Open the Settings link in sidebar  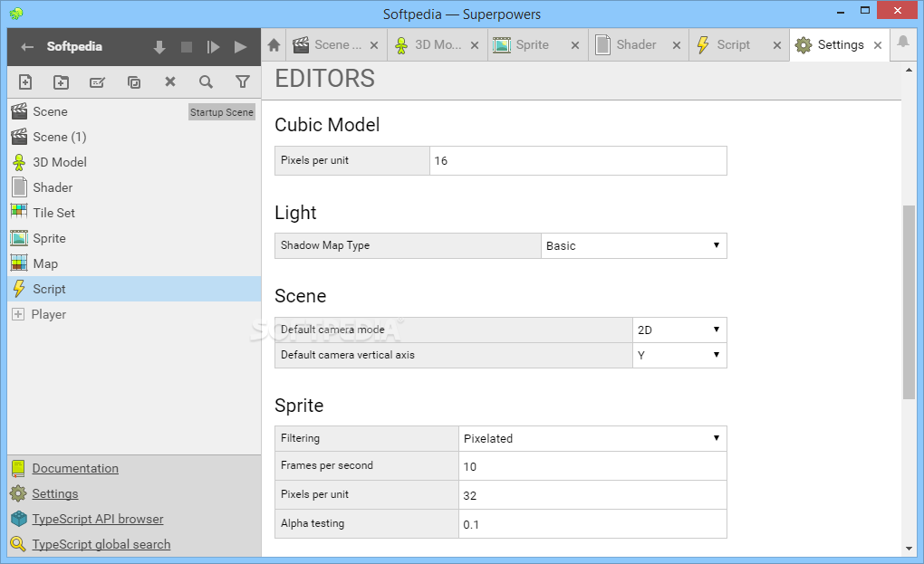point(55,494)
